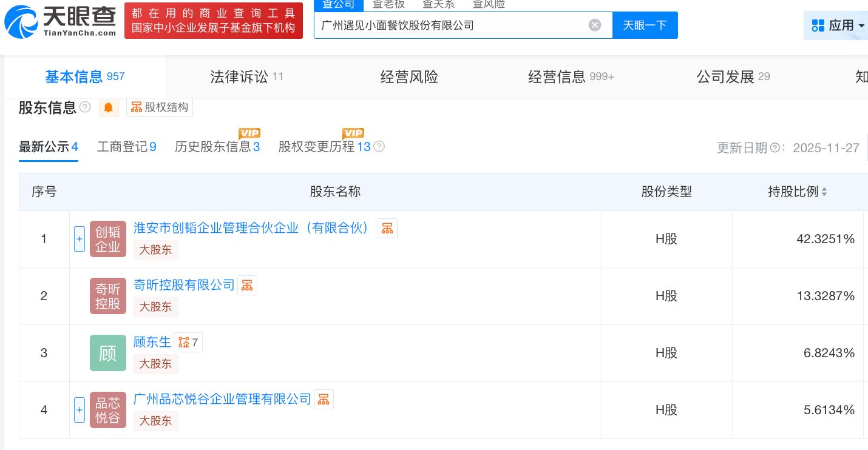
Task: Click help icon beside 股权变更历程 13
Action: [379, 146]
